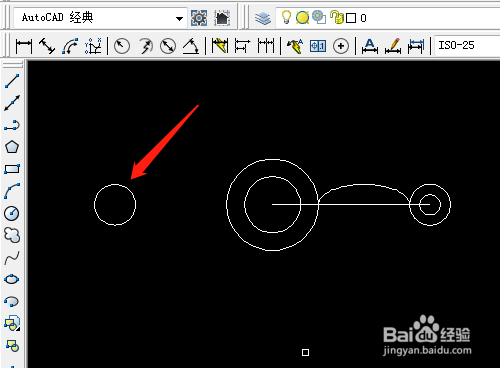This screenshot has height=368, width=500.
Task: Select the Aligned dimension tool
Action: pyautogui.click(x=47, y=46)
